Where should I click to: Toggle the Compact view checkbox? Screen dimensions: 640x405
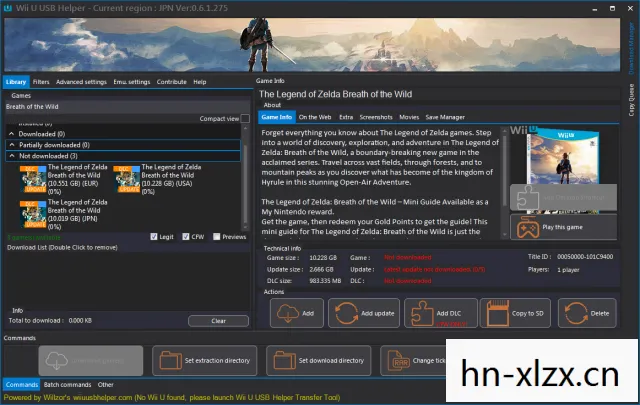[x=245, y=118]
